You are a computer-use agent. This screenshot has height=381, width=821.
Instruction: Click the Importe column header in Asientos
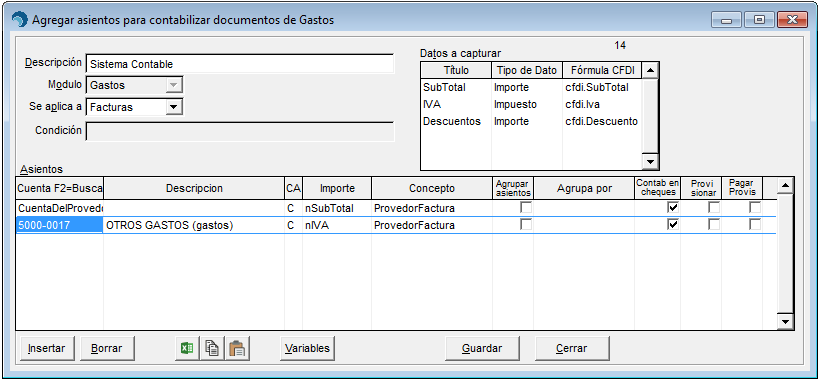tap(337, 188)
